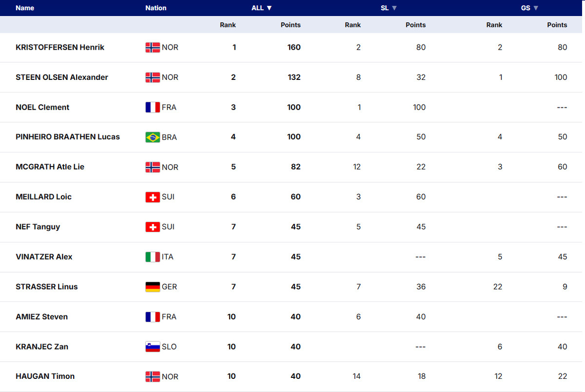Screen dimensions: 585x392
Task: Click Switzerland flag beside Nef Tanguy
Action: 153,227
